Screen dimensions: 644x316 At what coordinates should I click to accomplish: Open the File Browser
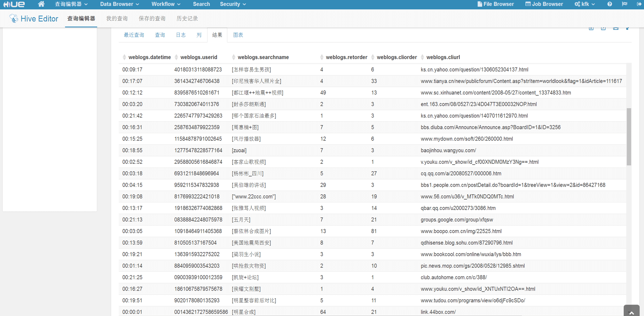click(x=495, y=4)
